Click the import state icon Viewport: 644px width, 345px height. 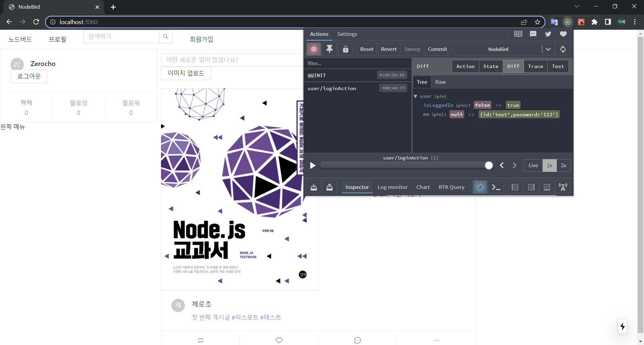[314, 187]
